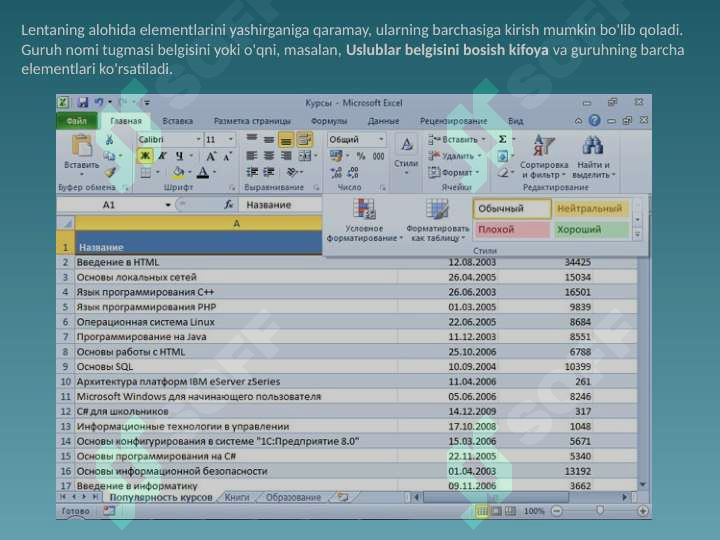
Task: Open the Книги sheet tab
Action: pyautogui.click(x=237, y=497)
